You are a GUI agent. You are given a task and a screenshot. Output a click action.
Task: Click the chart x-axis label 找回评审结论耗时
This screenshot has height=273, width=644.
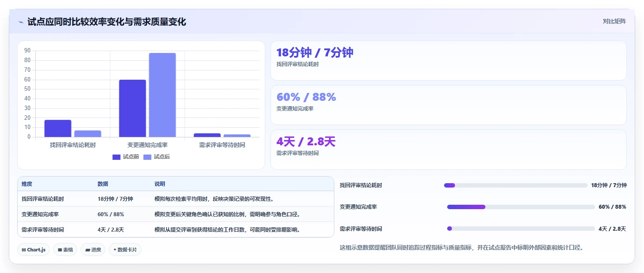click(73, 145)
